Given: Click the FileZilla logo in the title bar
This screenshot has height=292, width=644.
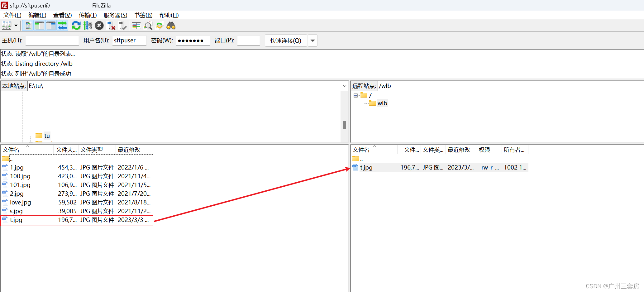Looking at the screenshot, I should 4,5.
